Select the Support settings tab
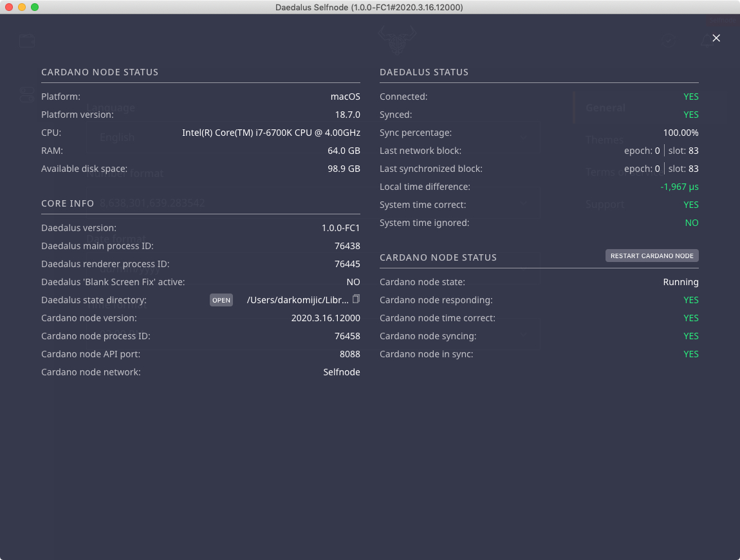This screenshot has height=560, width=740. click(x=605, y=204)
